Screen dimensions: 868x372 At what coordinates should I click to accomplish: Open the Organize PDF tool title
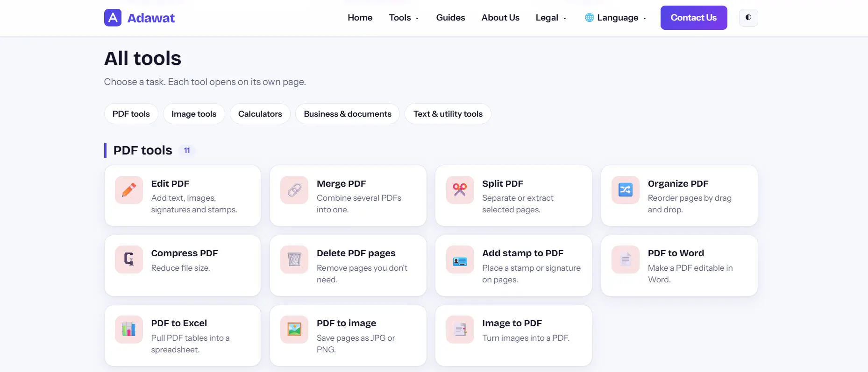[678, 183]
